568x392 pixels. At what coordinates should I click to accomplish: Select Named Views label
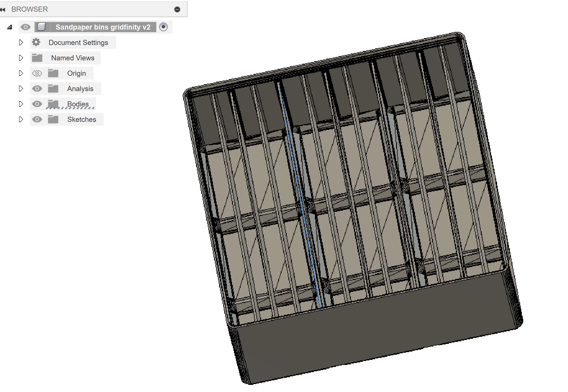pyautogui.click(x=73, y=58)
